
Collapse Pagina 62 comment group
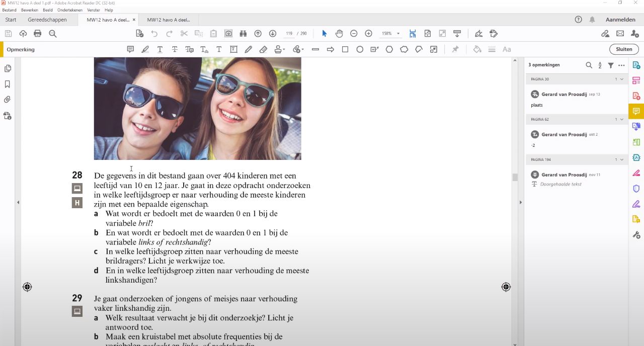pyautogui.click(x=622, y=120)
